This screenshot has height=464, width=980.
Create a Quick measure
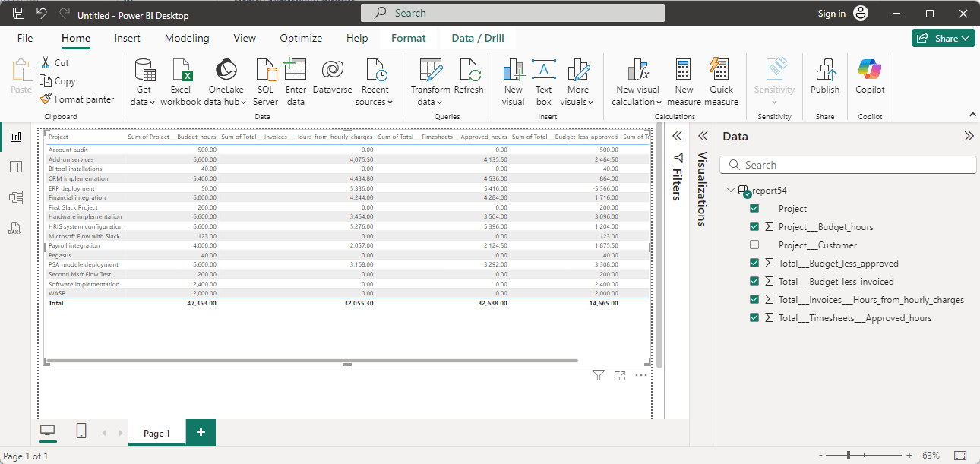click(x=721, y=83)
